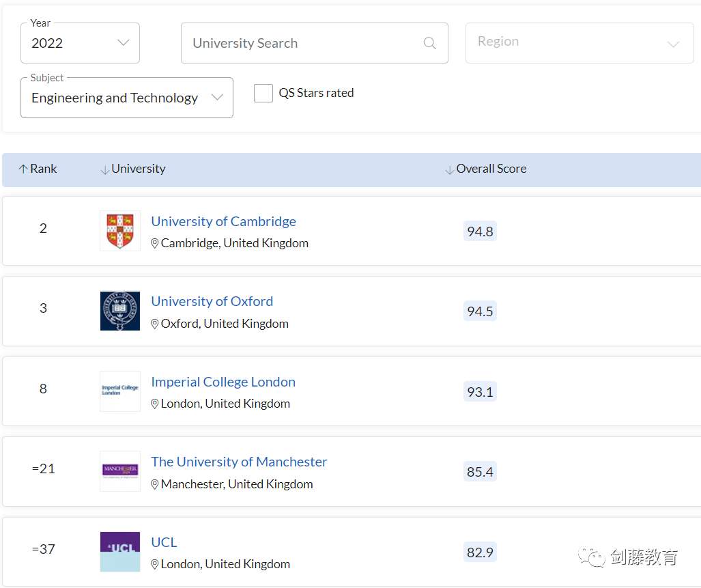701x588 pixels.
Task: Open University of Manchester logo
Action: click(120, 471)
